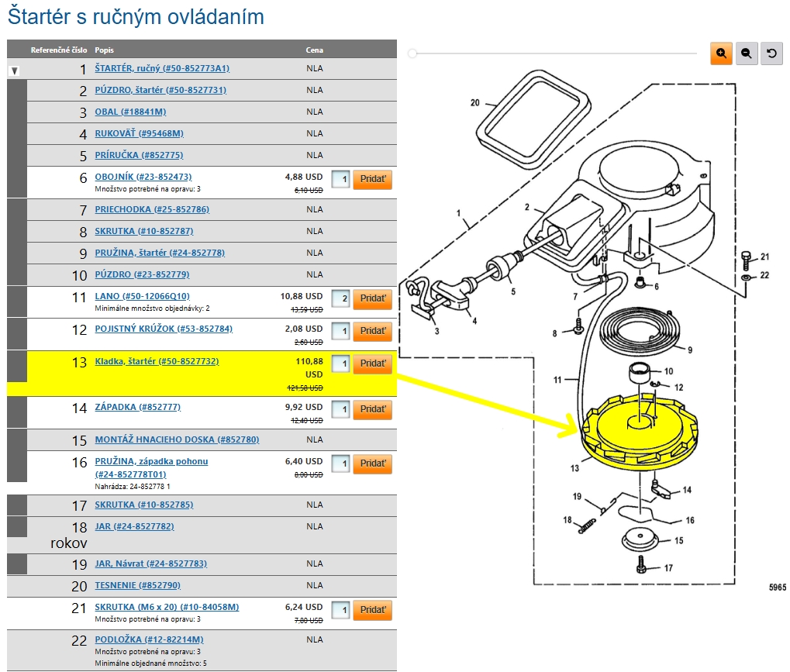This screenshot has height=672, width=790.
Task: Add OBOJNÍK to cart with Pridať
Action: [x=372, y=180]
